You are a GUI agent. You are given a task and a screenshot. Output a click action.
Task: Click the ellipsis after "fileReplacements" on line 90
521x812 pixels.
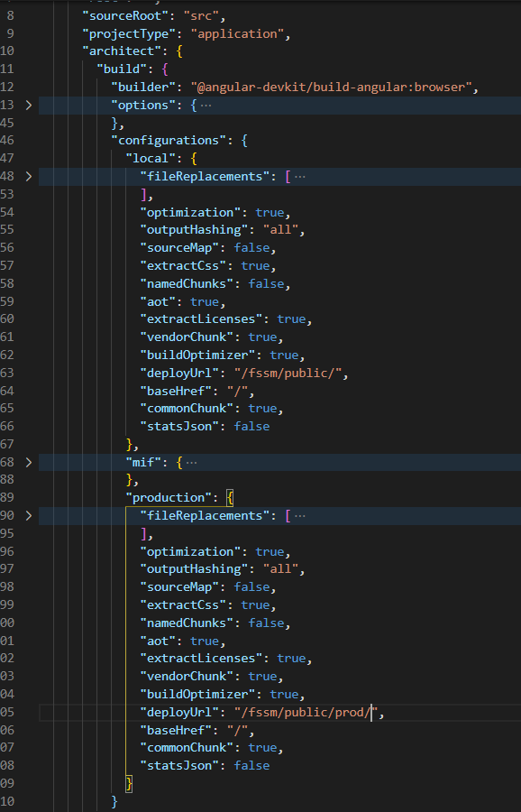click(x=299, y=516)
